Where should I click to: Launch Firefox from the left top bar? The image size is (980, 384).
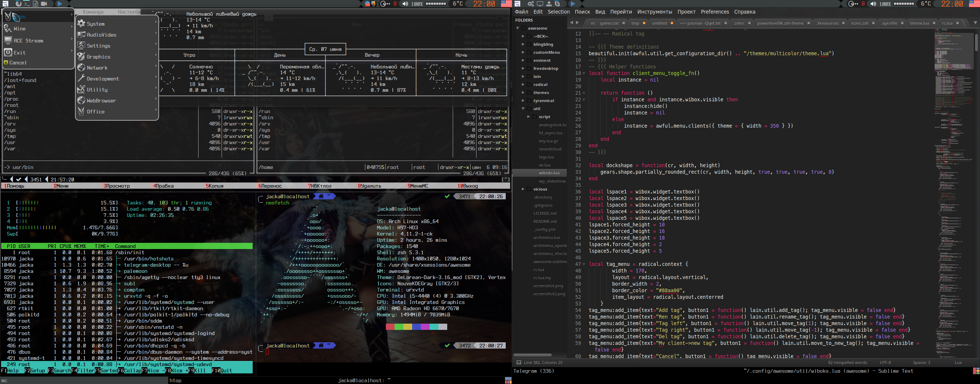pyautogui.click(x=19, y=4)
